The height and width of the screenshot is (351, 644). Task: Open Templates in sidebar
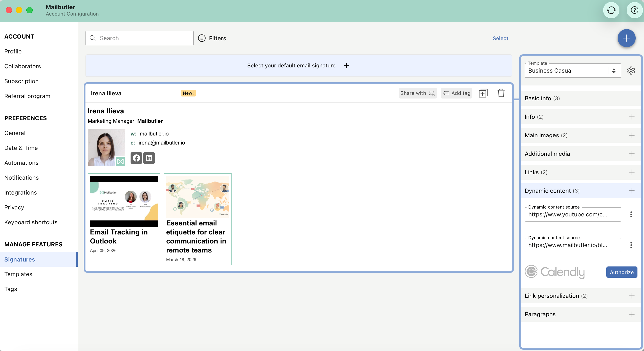coord(18,274)
